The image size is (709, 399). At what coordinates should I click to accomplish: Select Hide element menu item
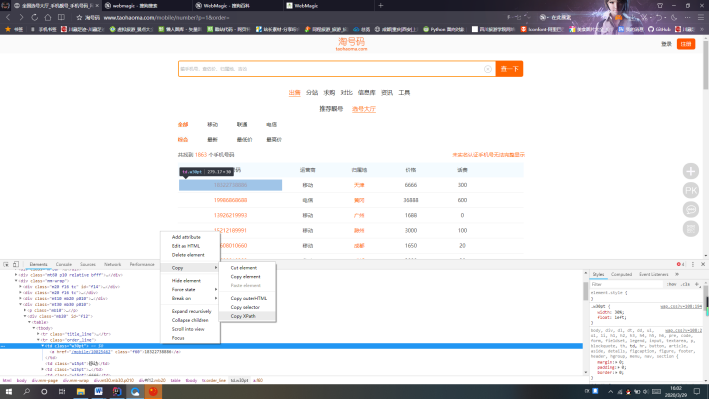tap(190, 280)
